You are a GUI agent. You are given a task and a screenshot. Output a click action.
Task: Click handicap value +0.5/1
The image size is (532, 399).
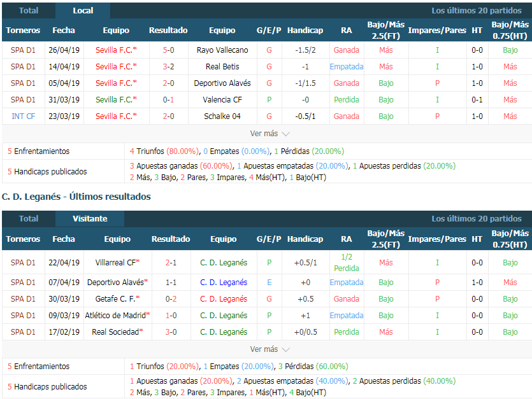pyautogui.click(x=305, y=263)
